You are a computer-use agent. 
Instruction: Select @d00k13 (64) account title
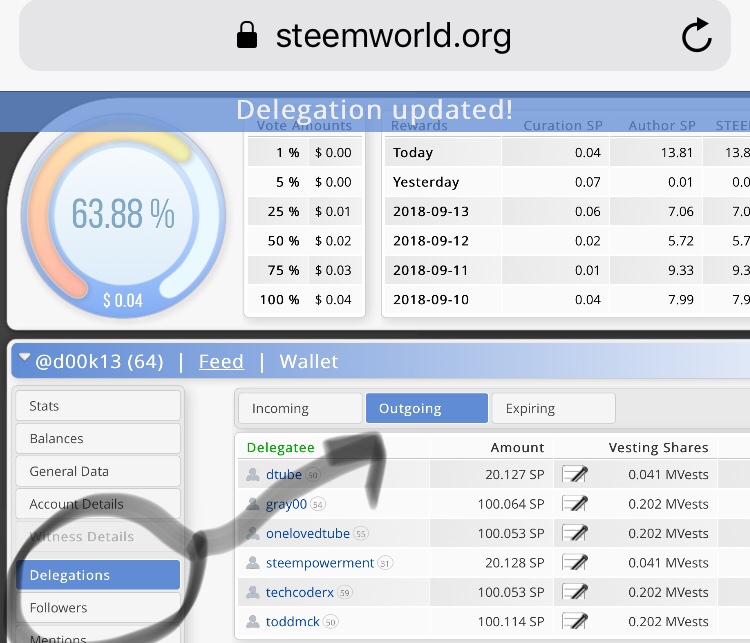(x=99, y=361)
